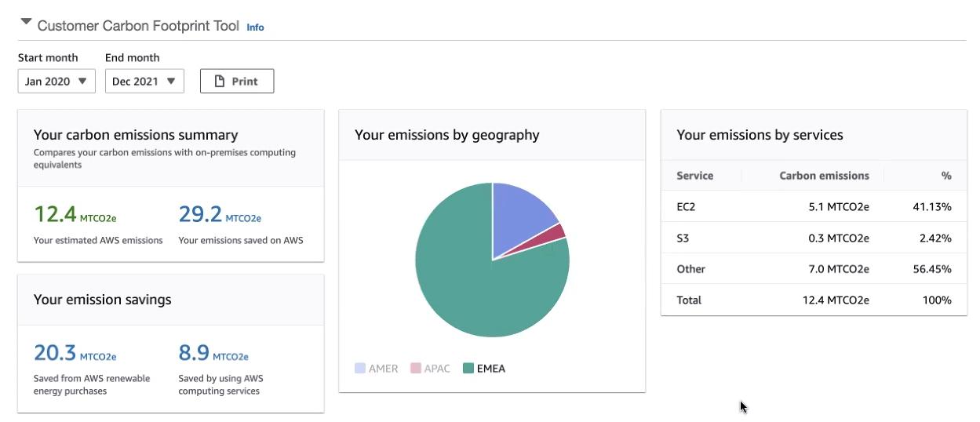Select the EC2 row in services table
Screen dimensions: 980x422
[813, 207]
